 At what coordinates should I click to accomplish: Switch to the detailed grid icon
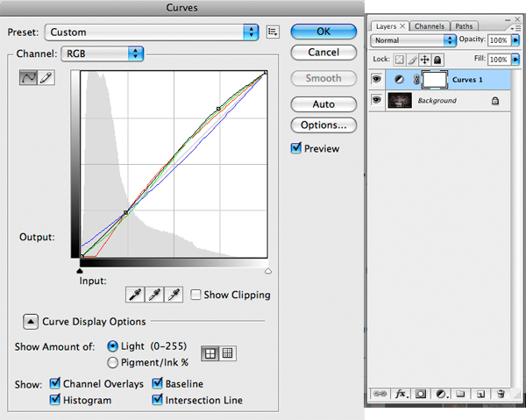[227, 352]
